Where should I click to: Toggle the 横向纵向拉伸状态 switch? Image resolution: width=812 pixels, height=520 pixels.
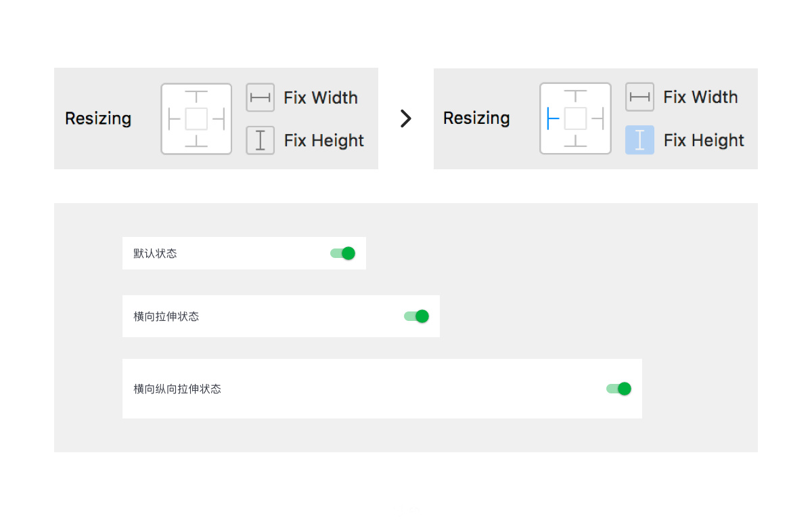pyautogui.click(x=619, y=389)
